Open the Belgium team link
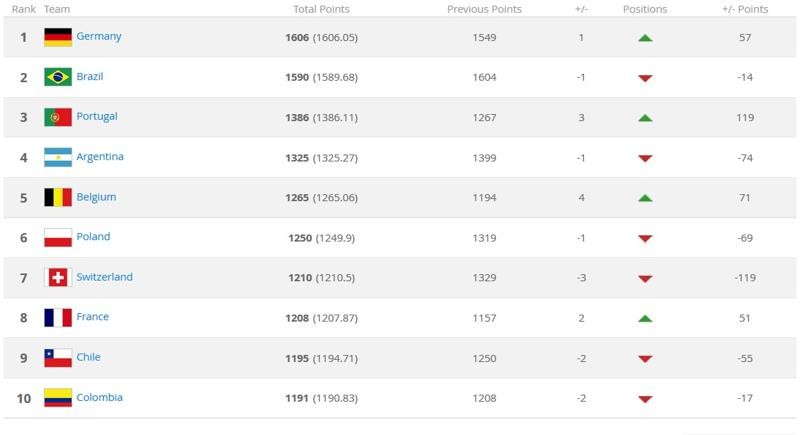The height and width of the screenshot is (435, 800). pyautogui.click(x=96, y=197)
